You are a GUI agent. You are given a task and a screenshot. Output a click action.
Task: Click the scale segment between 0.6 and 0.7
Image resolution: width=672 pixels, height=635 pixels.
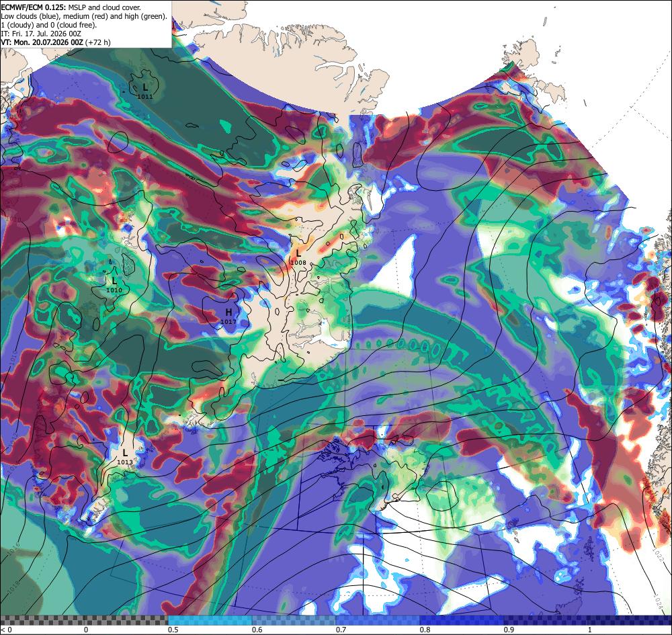294,620
